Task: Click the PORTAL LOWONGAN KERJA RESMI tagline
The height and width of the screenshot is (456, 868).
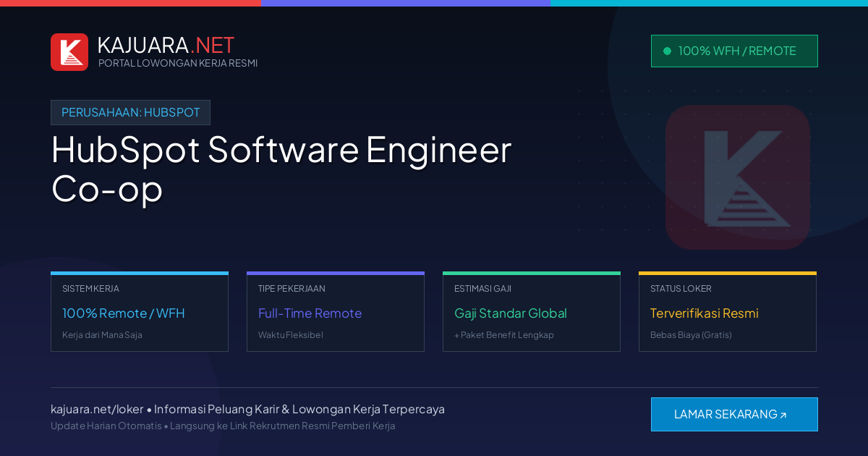Action: 178,63
